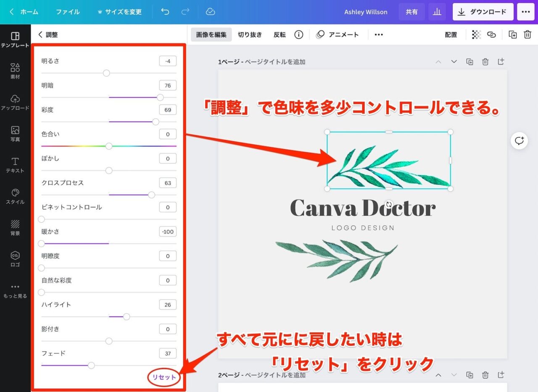Delete the selected element via the toolbar trash
Image resolution: width=538 pixels, height=392 pixels.
click(x=527, y=34)
